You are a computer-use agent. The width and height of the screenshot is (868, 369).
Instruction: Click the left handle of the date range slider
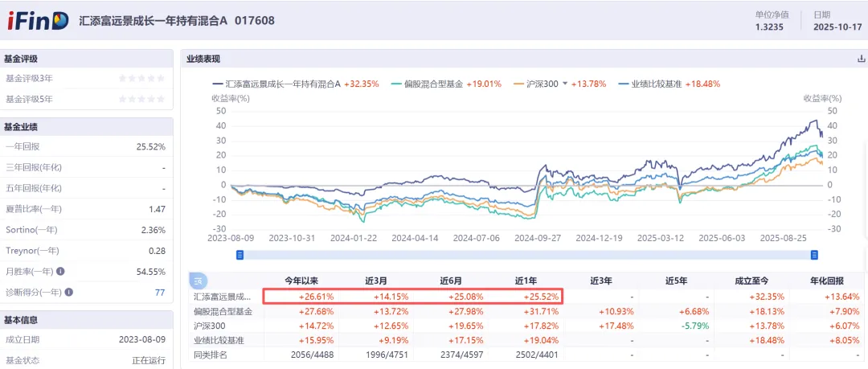pos(239,255)
